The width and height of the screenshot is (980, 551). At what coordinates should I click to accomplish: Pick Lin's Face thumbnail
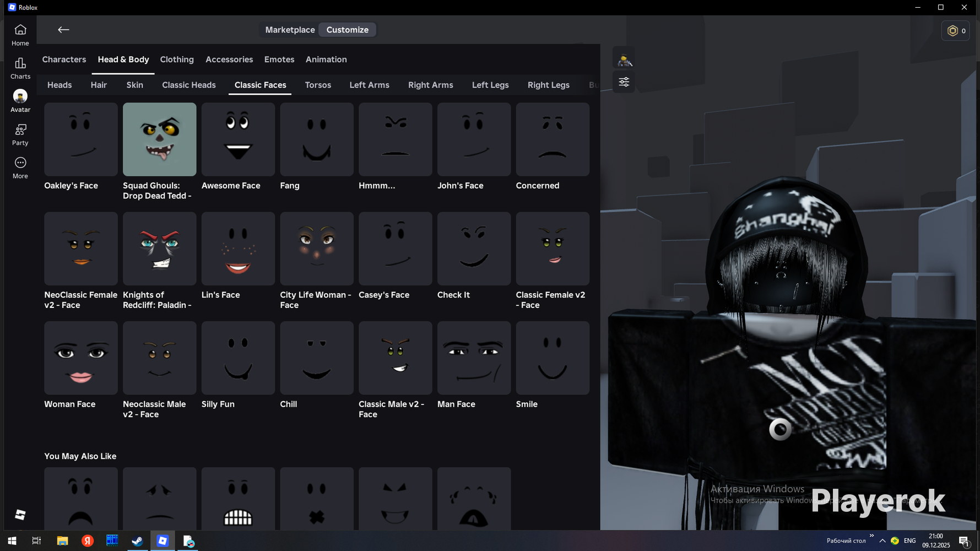pyautogui.click(x=238, y=249)
